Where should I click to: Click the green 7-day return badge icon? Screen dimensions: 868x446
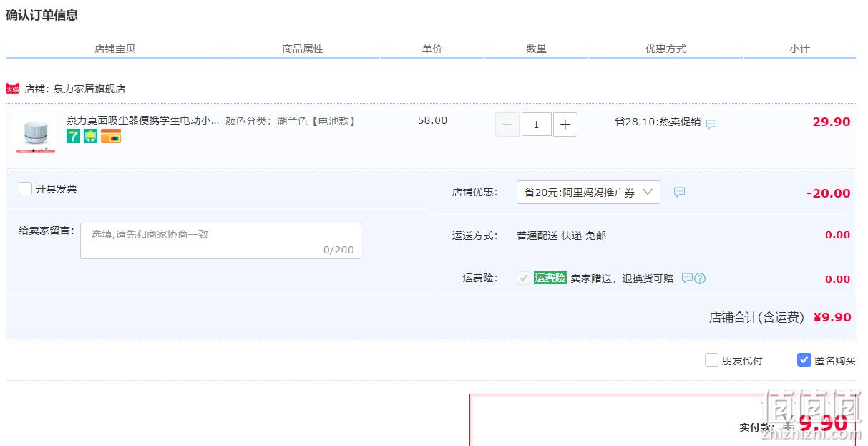pyautogui.click(x=74, y=136)
